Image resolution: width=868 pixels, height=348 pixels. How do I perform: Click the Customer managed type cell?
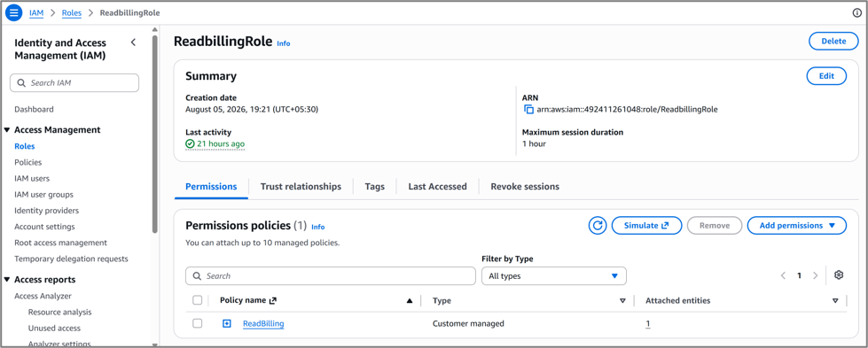pos(468,324)
